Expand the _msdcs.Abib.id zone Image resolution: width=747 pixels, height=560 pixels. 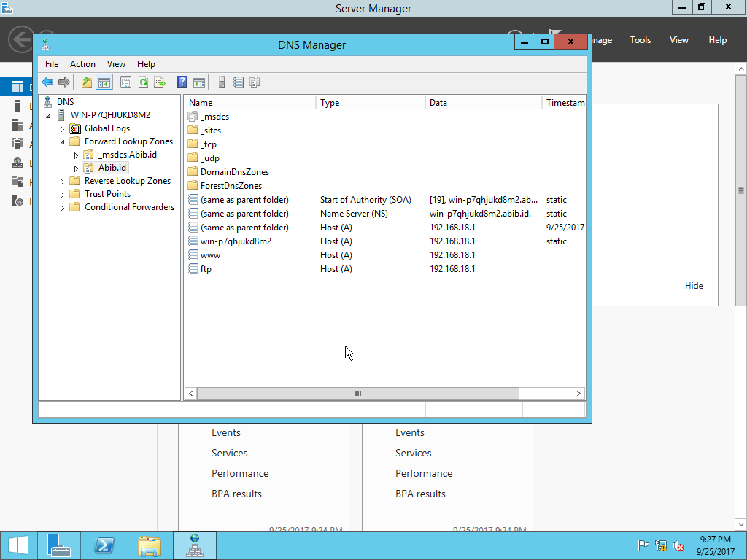pyautogui.click(x=76, y=154)
